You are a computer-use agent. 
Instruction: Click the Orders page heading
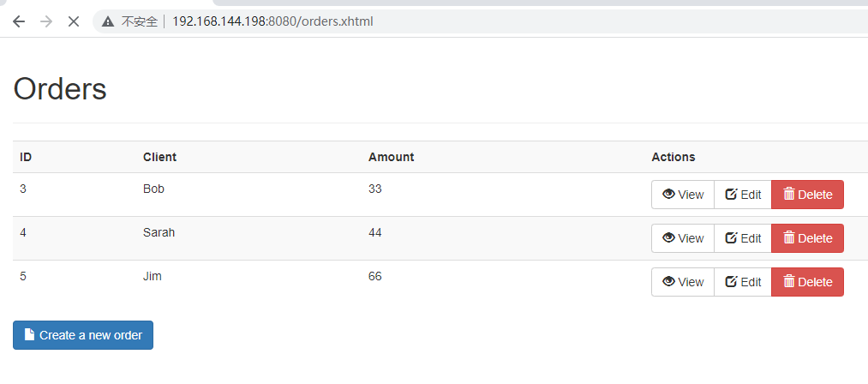click(x=60, y=89)
